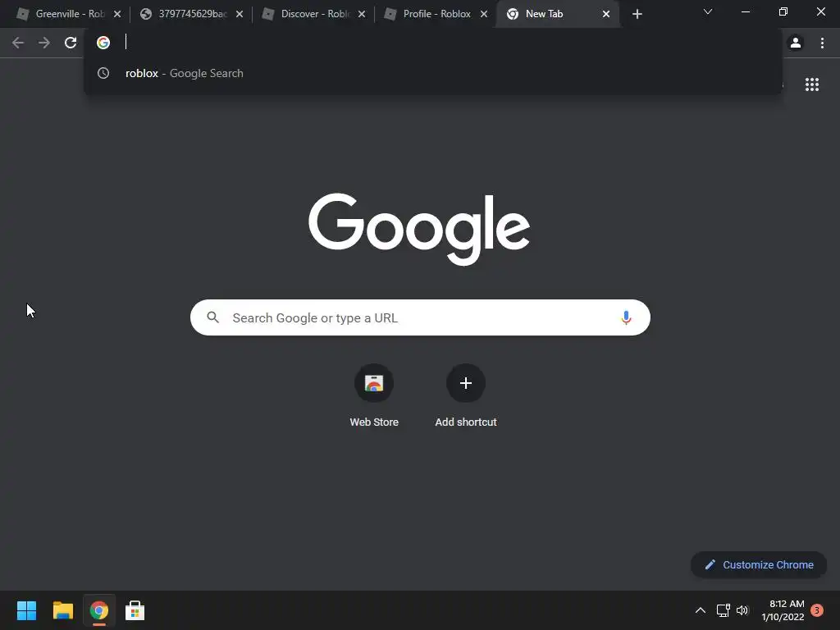Open the Windows Start menu
The image size is (840, 630).
[x=26, y=610]
